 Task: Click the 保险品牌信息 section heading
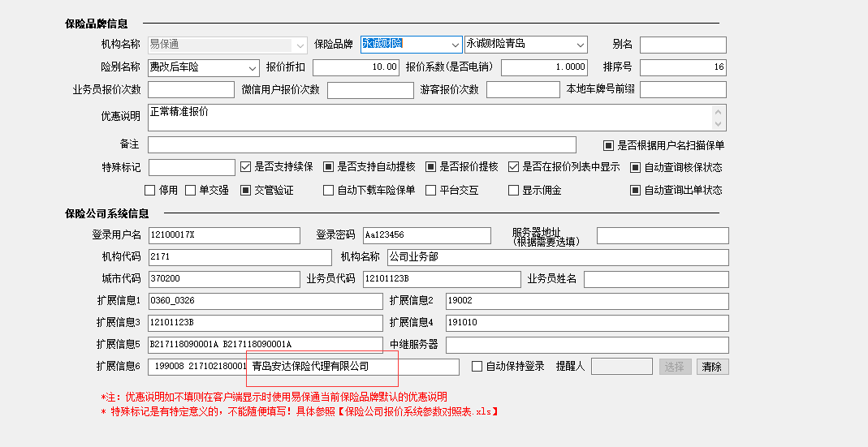97,24
